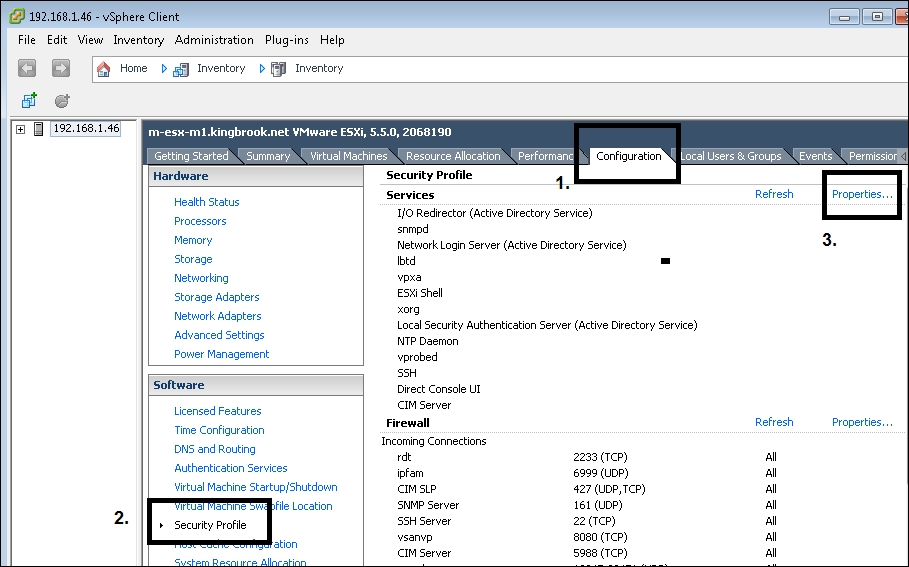Open the Plug-ins menu
Viewport: 909px width, 567px height.
[x=286, y=40]
